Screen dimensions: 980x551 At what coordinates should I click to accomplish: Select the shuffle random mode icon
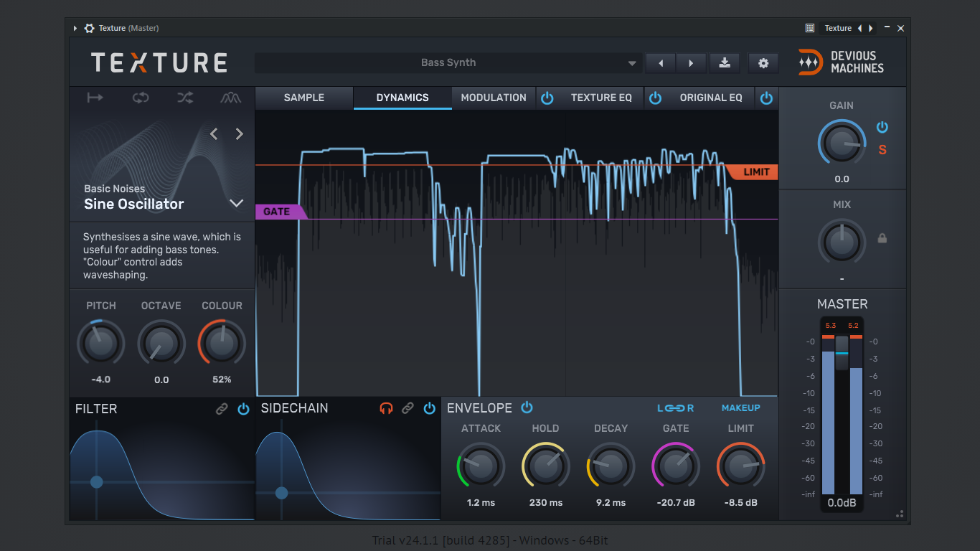(x=185, y=98)
